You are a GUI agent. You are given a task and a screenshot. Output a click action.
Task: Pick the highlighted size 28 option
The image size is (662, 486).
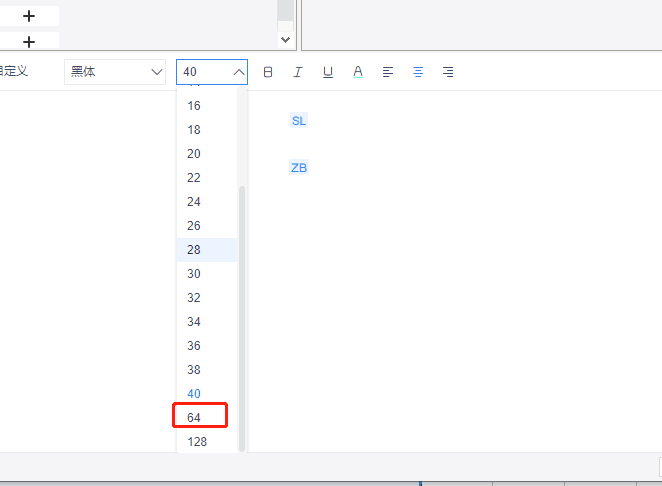(207, 250)
